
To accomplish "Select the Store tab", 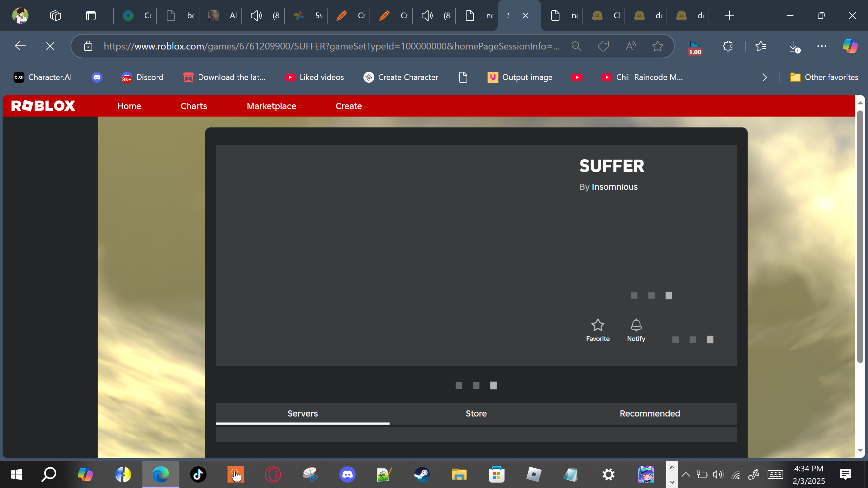I will (476, 413).
